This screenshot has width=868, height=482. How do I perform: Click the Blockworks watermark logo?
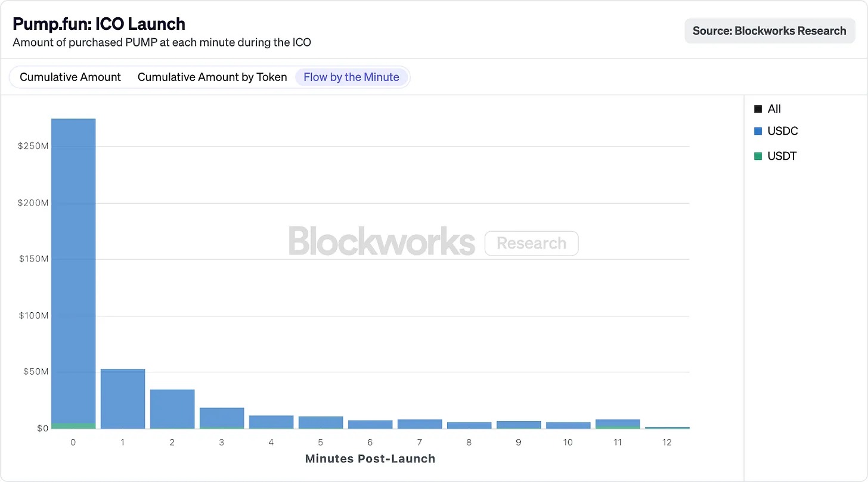pos(382,241)
